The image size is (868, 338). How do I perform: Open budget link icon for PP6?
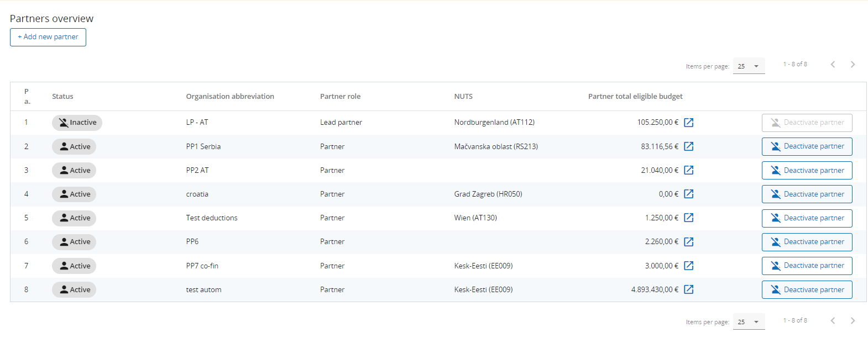pyautogui.click(x=688, y=242)
